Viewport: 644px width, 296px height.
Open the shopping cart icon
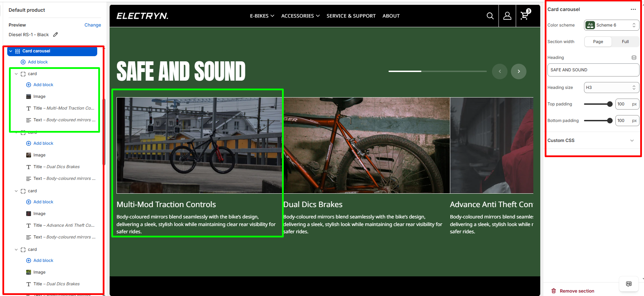click(525, 16)
